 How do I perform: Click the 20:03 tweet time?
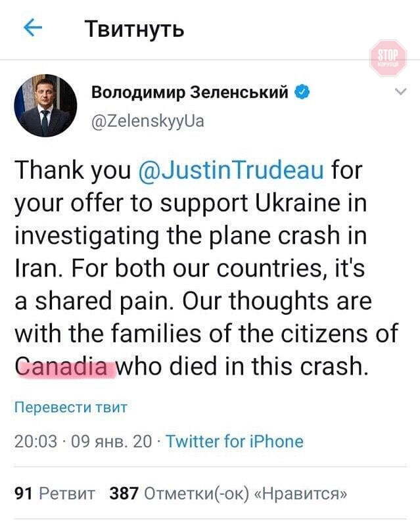click(x=35, y=442)
